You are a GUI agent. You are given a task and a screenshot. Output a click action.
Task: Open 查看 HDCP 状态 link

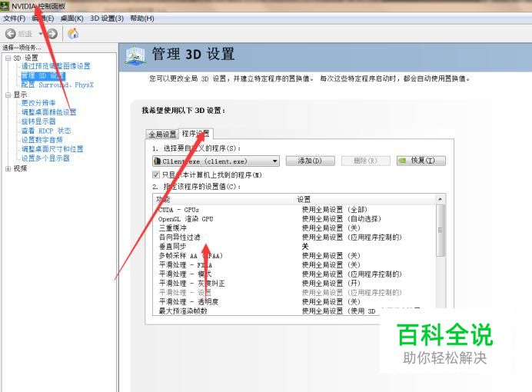click(x=46, y=131)
